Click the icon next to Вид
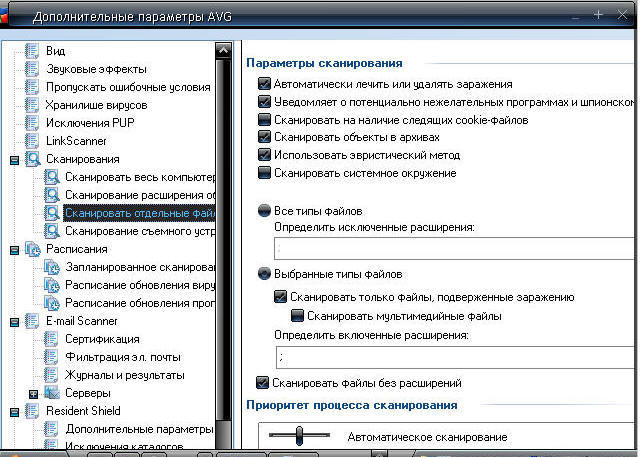The image size is (640, 457). pos(32,51)
